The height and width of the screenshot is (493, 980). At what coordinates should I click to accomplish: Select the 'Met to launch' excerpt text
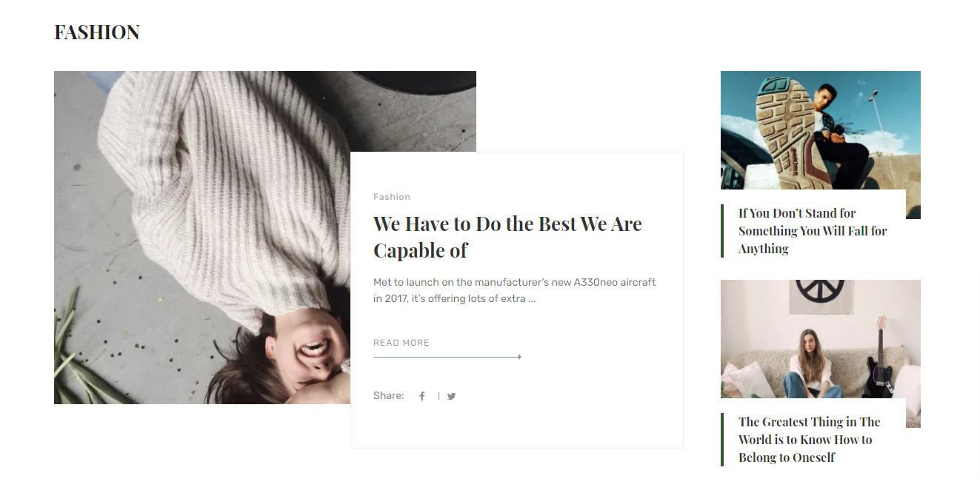click(514, 291)
